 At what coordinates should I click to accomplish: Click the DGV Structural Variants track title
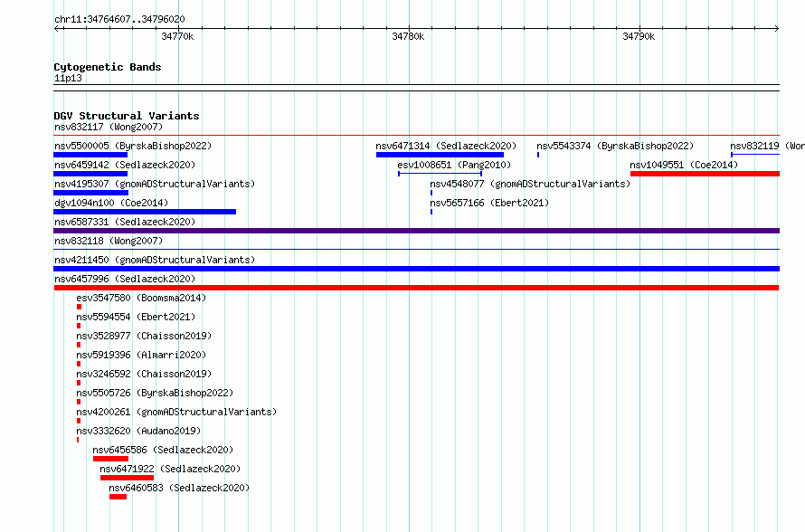(x=127, y=116)
